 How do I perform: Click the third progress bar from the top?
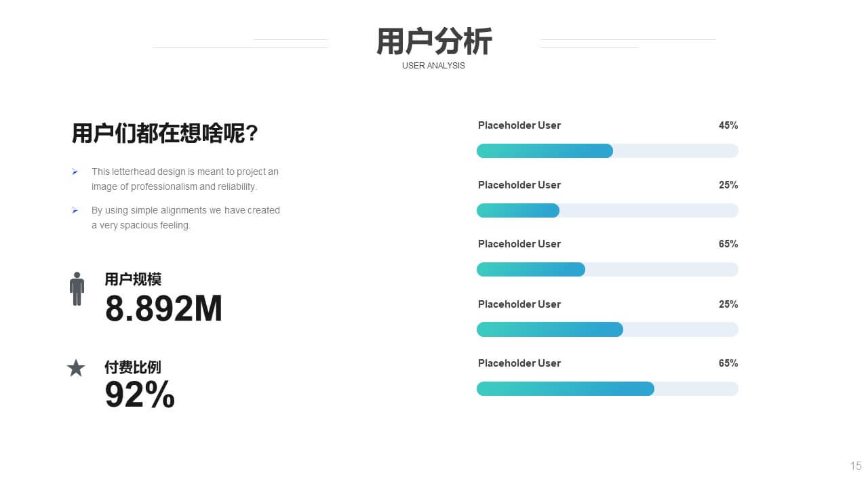pyautogui.click(x=607, y=270)
